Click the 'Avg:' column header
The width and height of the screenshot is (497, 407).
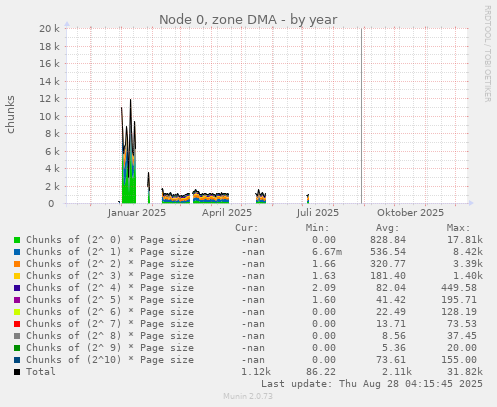coord(388,228)
